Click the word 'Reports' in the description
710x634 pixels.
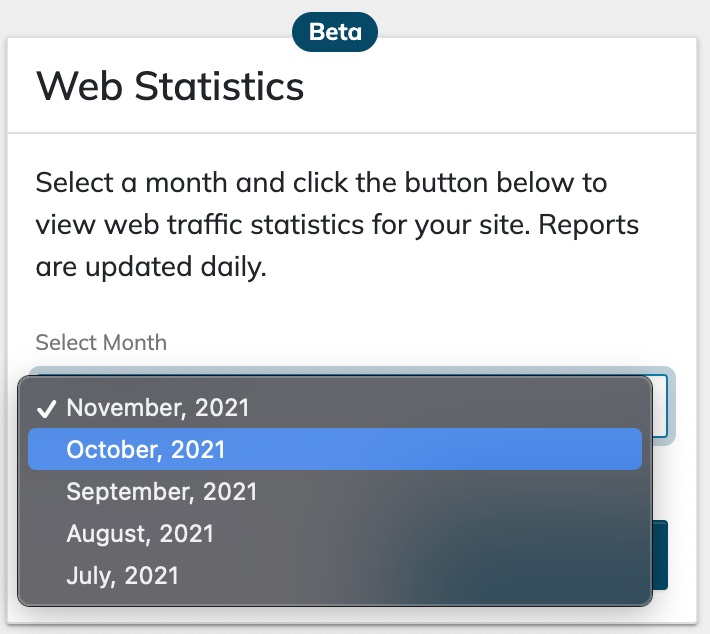point(586,226)
